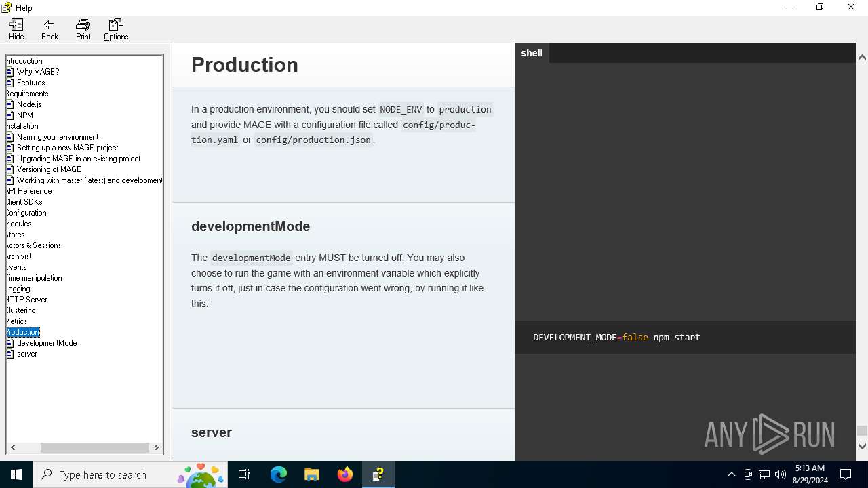Image resolution: width=868 pixels, height=488 pixels.
Task: Click page scroll down arrow
Action: [x=862, y=446]
